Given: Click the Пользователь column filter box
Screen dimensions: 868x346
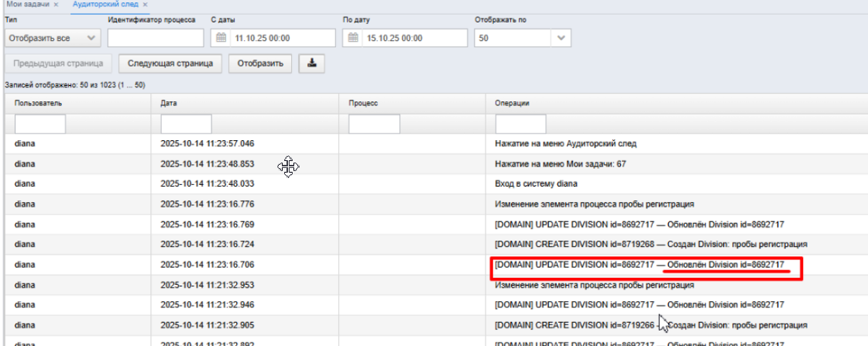Looking at the screenshot, I should pyautogui.click(x=40, y=124).
